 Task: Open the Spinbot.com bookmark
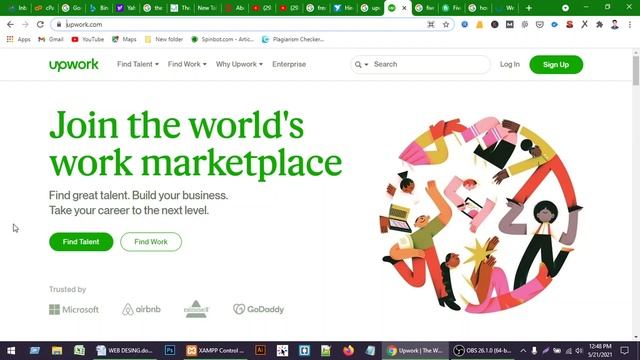[x=222, y=39]
